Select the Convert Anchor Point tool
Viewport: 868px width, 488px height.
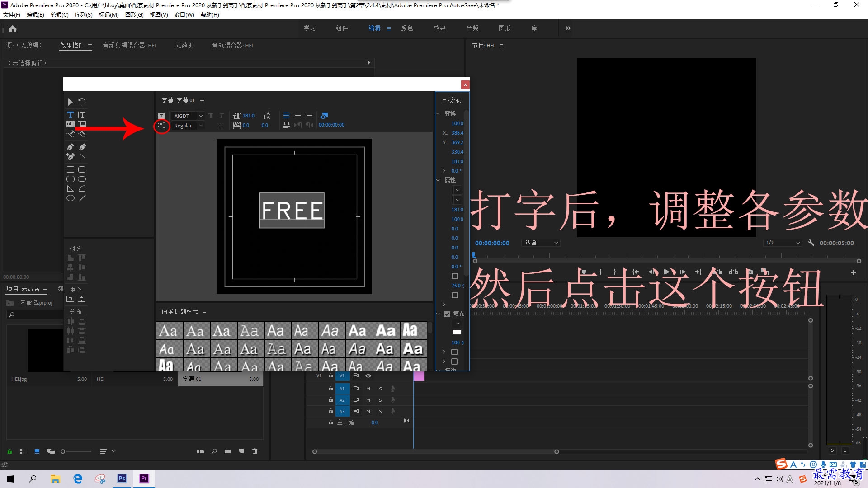tap(82, 156)
